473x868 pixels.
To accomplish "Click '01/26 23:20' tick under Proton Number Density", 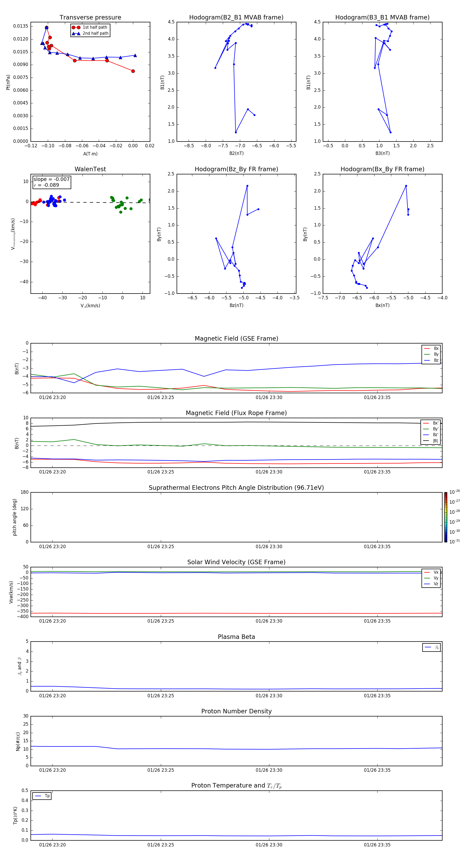I will [x=53, y=770].
